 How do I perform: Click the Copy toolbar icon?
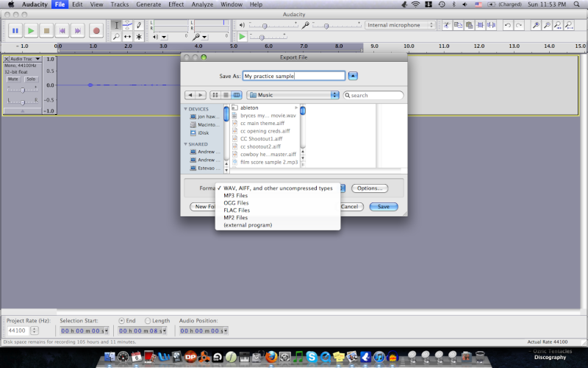coord(458,25)
